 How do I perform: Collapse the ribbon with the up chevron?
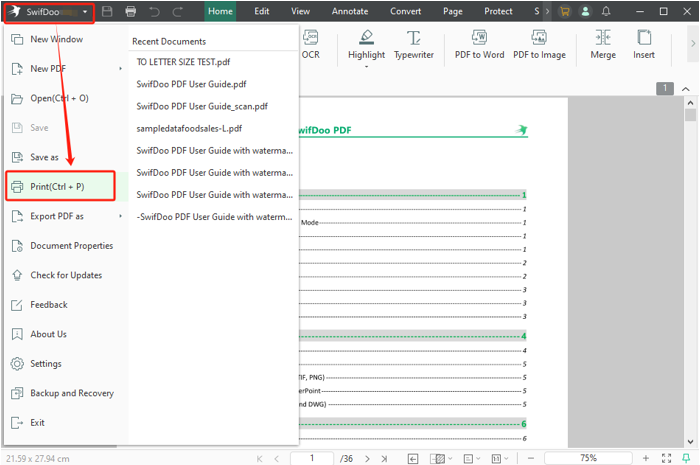tap(686, 89)
